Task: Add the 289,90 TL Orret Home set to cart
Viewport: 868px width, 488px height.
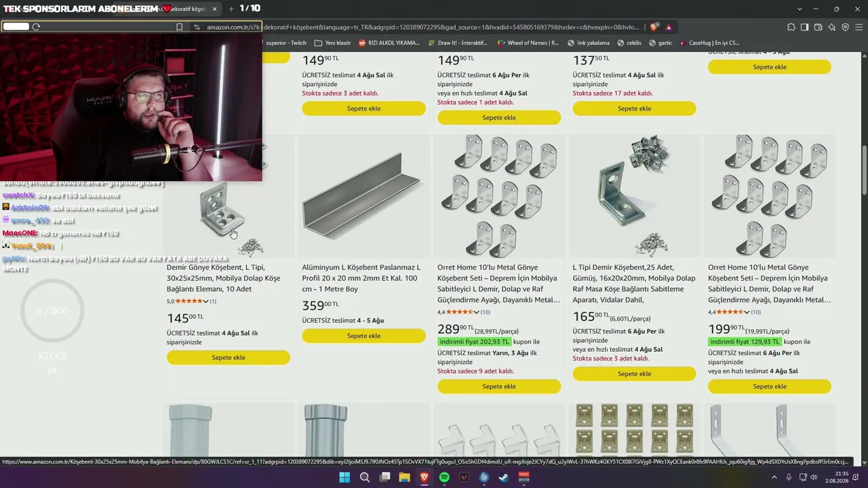Action: coord(499,386)
